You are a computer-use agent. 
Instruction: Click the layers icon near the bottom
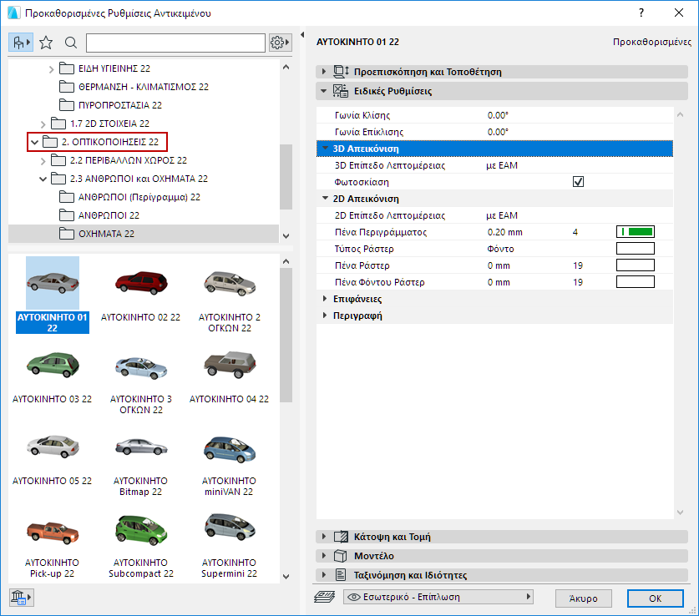pyautogui.click(x=325, y=598)
